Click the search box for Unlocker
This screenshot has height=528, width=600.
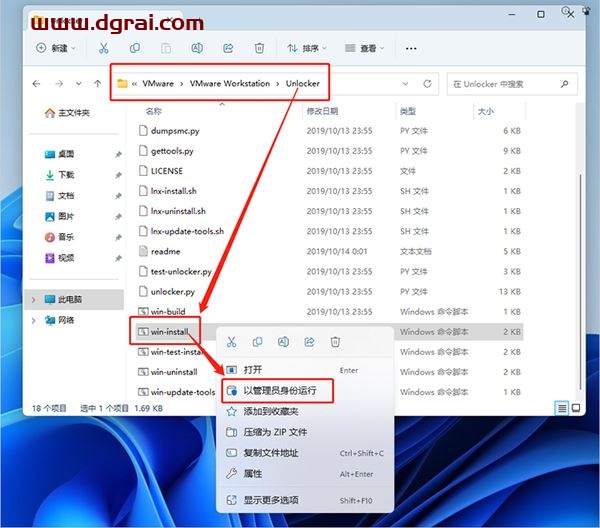512,84
